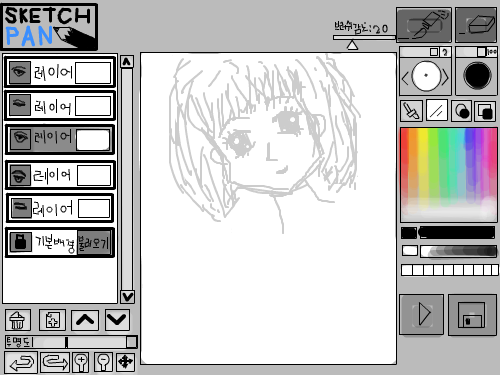Click the layer list scrollbar track

coord(127,179)
